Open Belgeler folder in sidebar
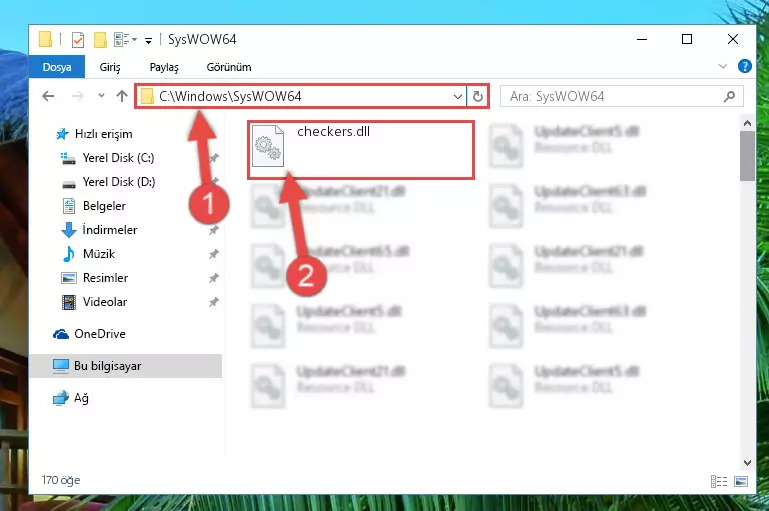 [x=104, y=206]
